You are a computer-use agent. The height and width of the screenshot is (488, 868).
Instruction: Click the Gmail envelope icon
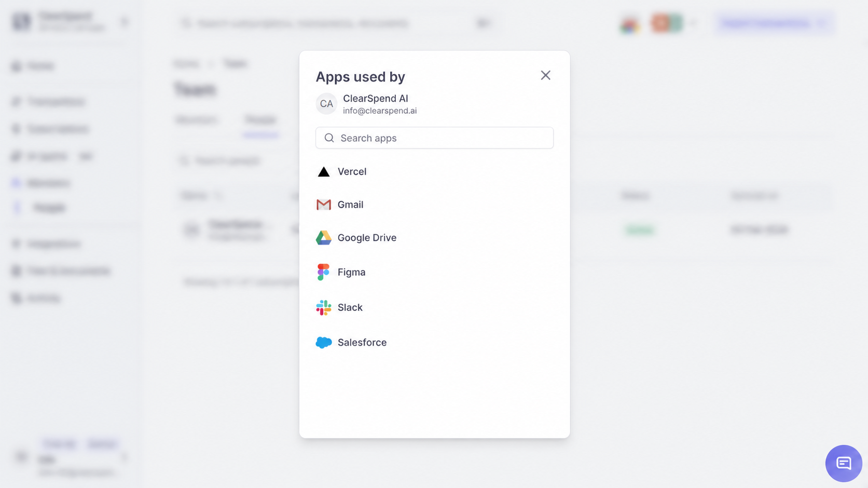point(323,205)
